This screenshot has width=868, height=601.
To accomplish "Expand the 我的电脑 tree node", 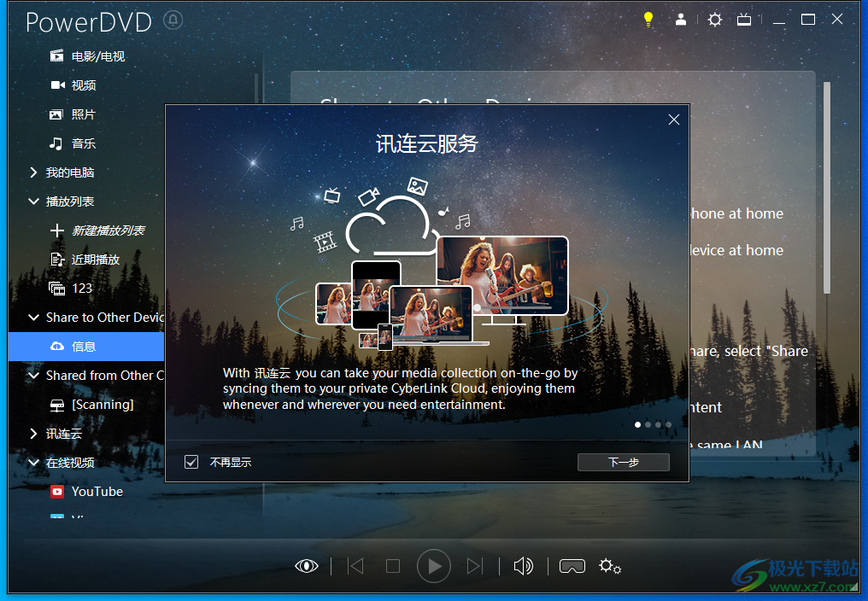I will pyautogui.click(x=33, y=172).
